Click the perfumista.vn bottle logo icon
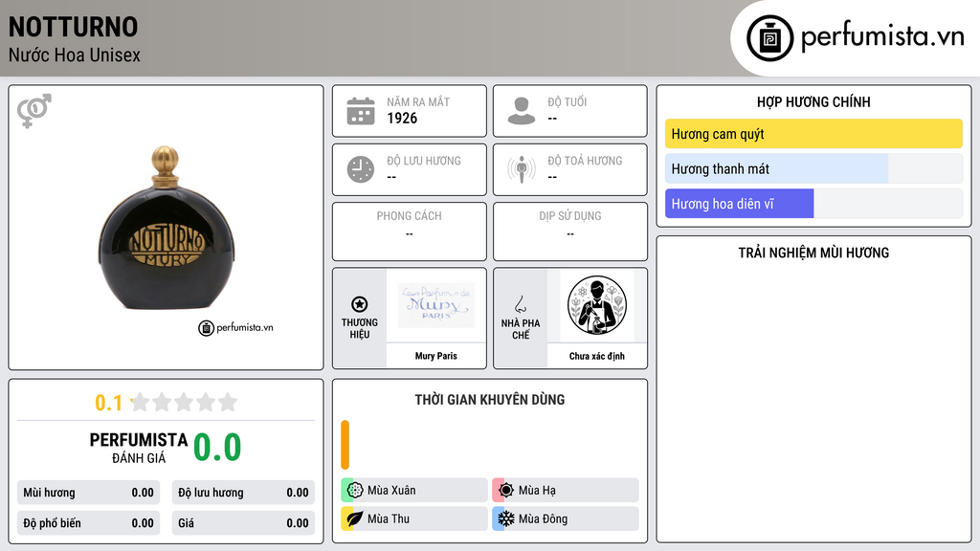Viewport: 980px width, 551px height. point(769,38)
